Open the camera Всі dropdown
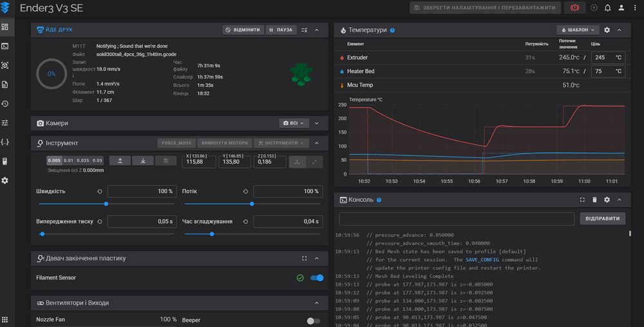The image size is (644, 327). tap(294, 123)
